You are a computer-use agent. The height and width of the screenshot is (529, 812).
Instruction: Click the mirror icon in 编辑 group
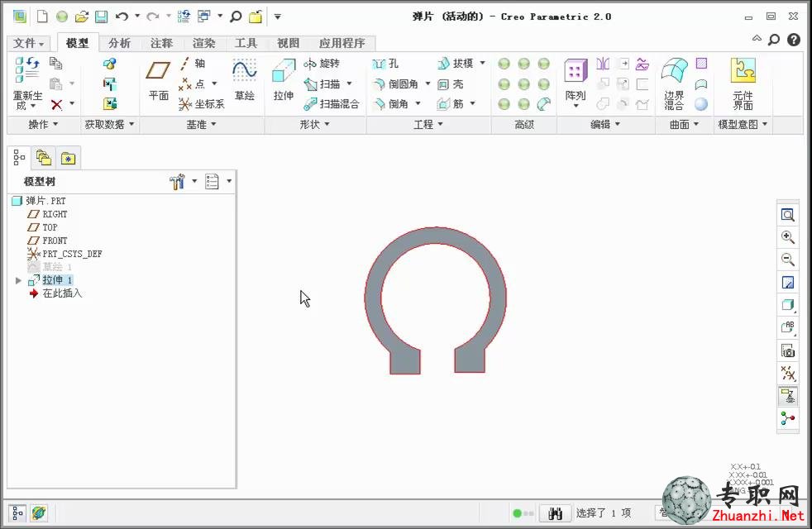(603, 64)
